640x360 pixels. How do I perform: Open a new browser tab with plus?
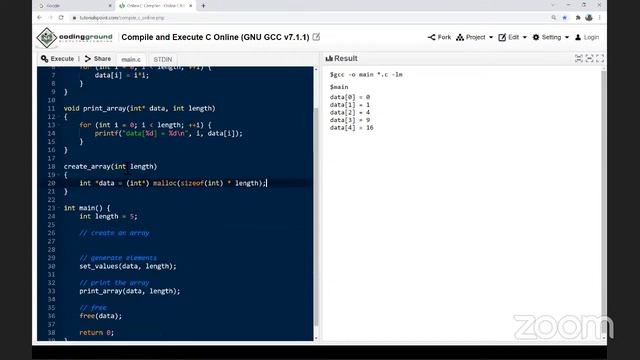pos(203,6)
